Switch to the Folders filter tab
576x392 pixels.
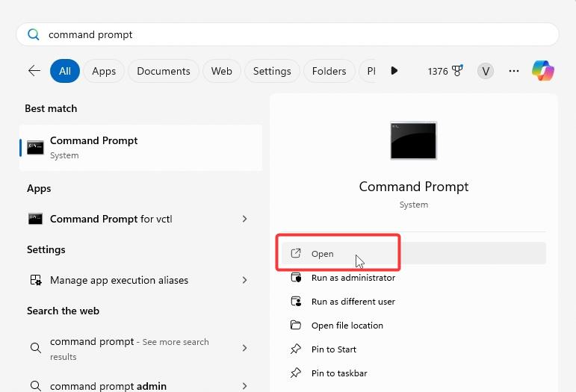pos(329,71)
